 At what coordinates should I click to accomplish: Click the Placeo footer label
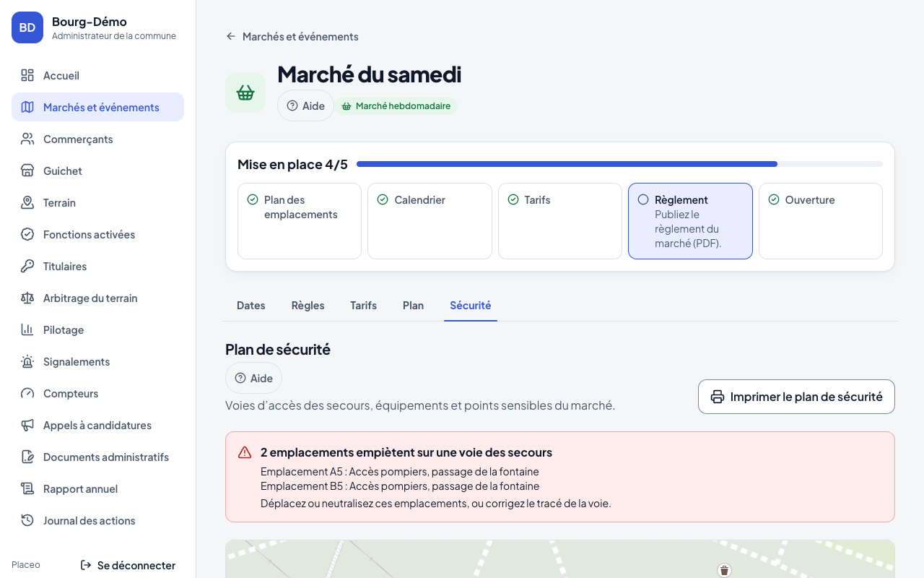(26, 565)
